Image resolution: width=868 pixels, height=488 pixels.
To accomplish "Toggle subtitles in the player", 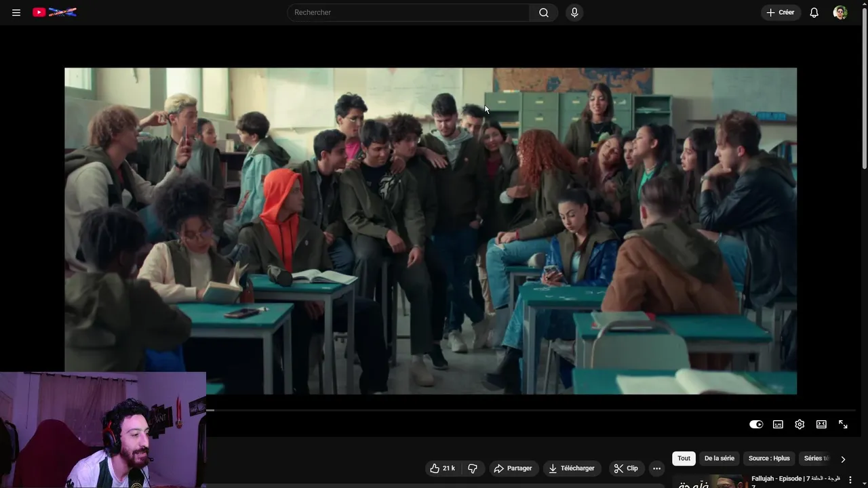I will 778,424.
